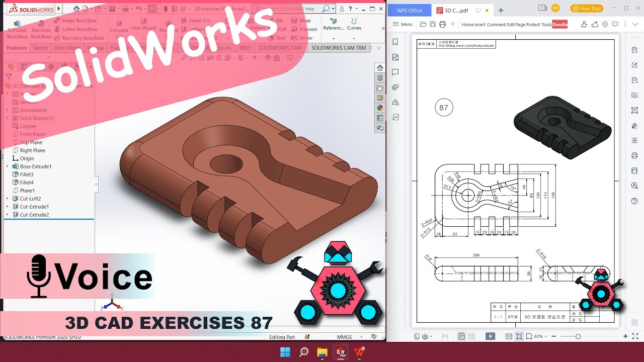Select the Boundary Boss/Base tool
This screenshot has width=644, height=362.
[78, 38]
